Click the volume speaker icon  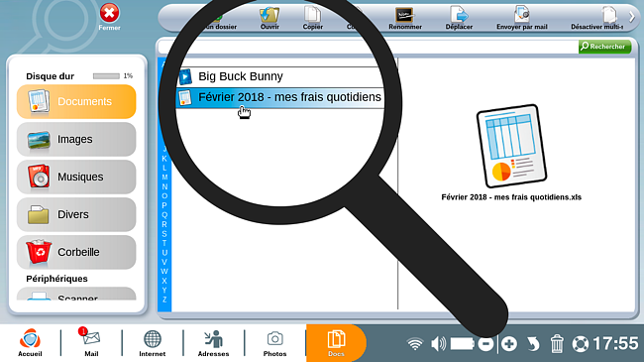tap(438, 344)
